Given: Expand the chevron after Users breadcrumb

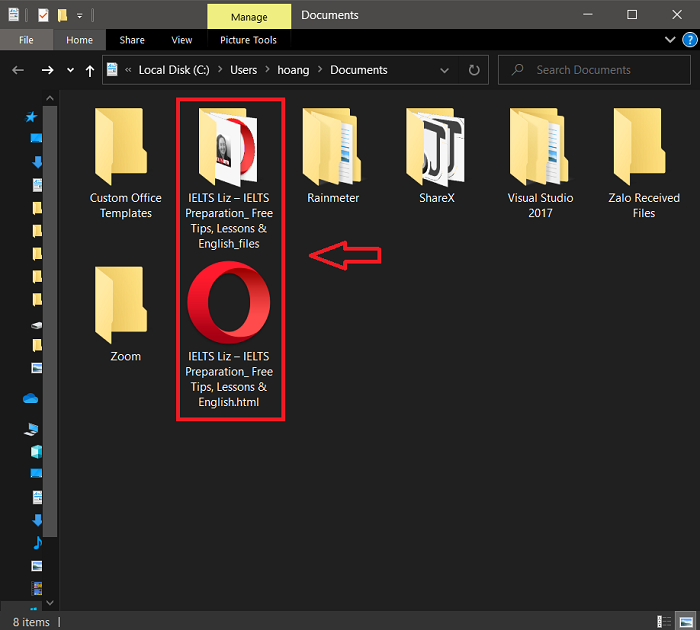Looking at the screenshot, I should [x=267, y=70].
